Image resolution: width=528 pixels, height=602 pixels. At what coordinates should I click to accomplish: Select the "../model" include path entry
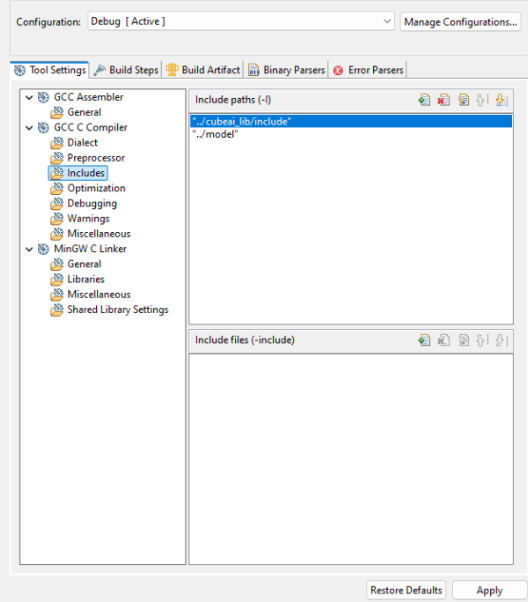tap(351, 134)
